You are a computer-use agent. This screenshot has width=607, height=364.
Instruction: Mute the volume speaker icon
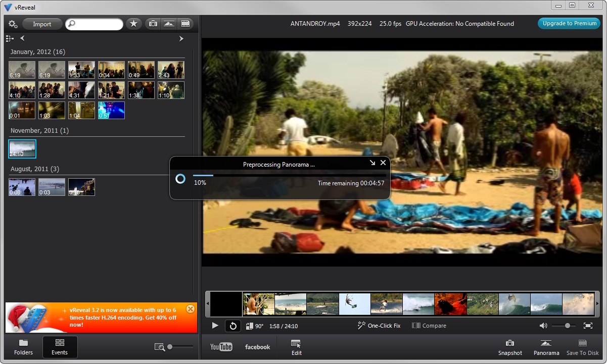click(x=543, y=326)
